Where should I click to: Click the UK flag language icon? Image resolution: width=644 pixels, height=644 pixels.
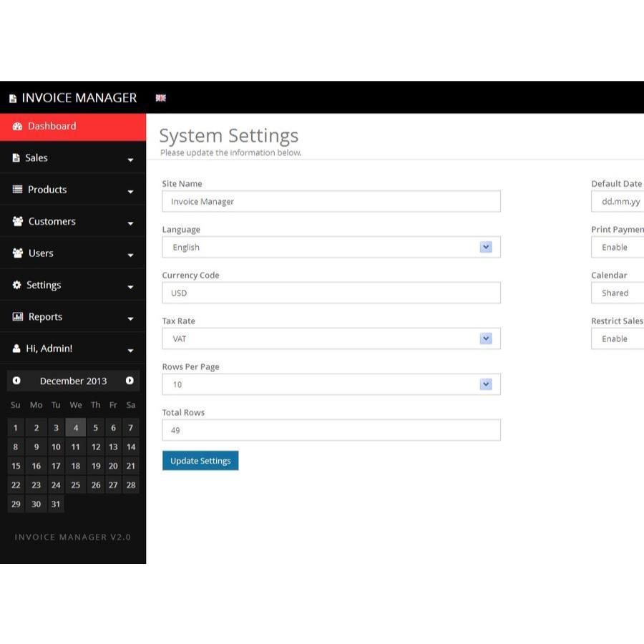tap(160, 98)
